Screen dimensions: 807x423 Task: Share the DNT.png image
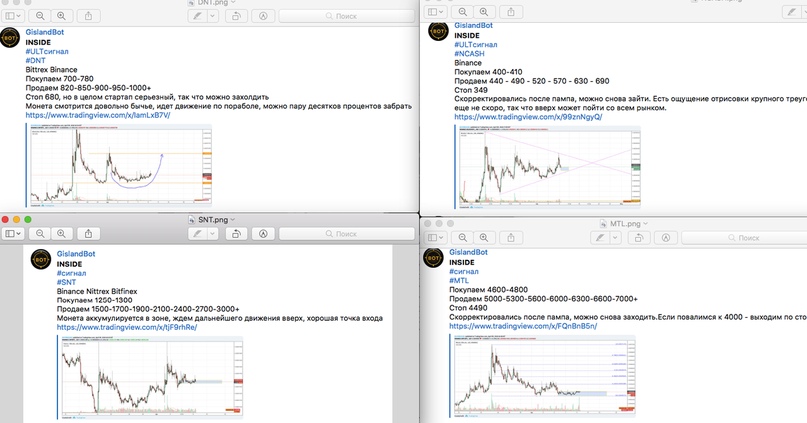[89, 16]
